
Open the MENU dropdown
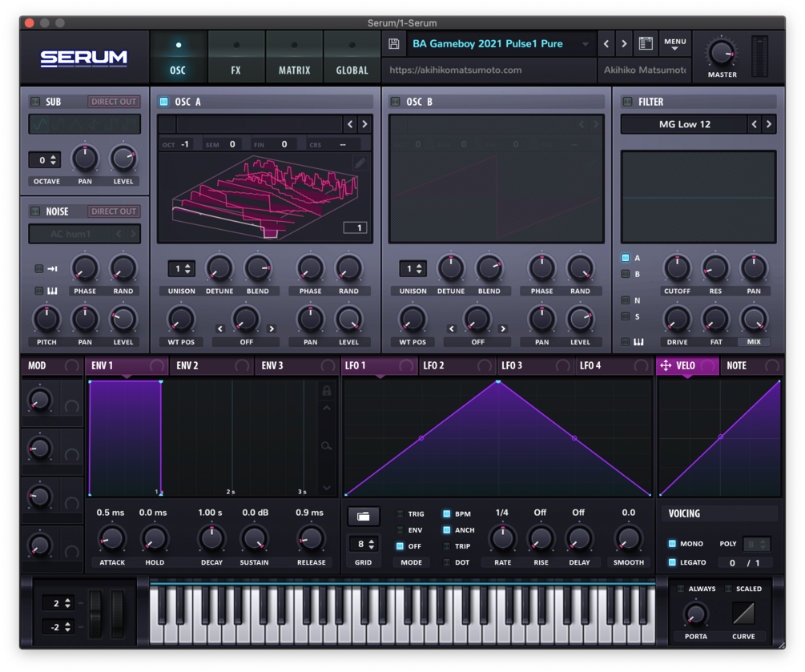tap(674, 44)
